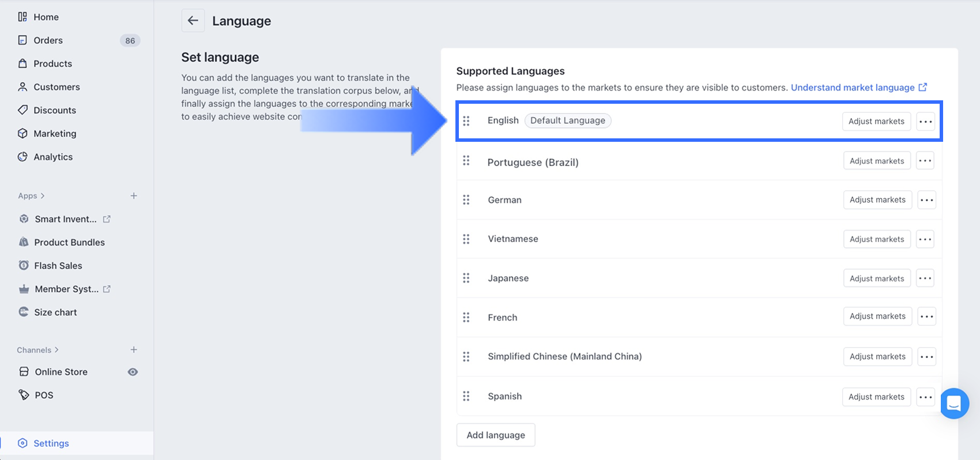This screenshot has width=980, height=460.
Task: Grab the drag handle for German
Action: click(466, 200)
